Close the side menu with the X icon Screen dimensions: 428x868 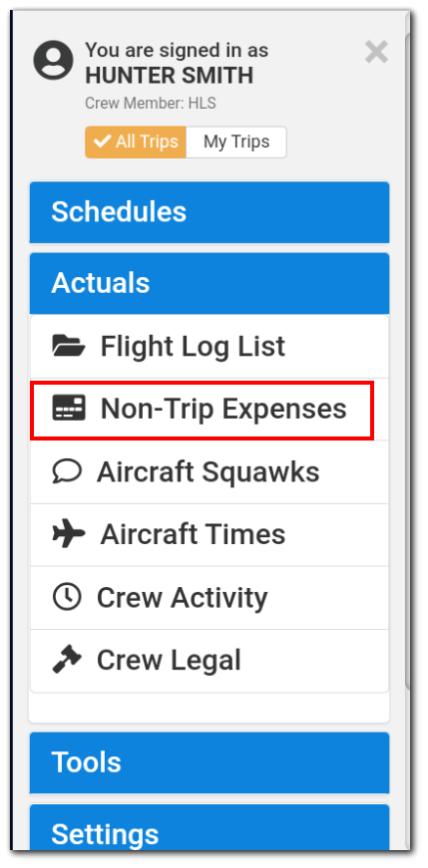[376, 53]
